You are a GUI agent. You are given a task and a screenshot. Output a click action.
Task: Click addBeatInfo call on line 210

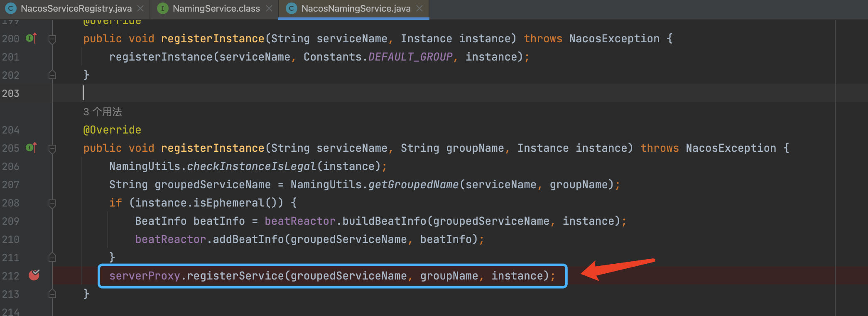tap(248, 239)
